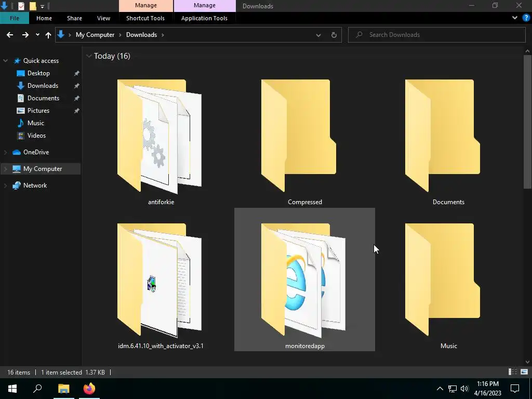Open the recent locations dropdown

click(x=37, y=35)
